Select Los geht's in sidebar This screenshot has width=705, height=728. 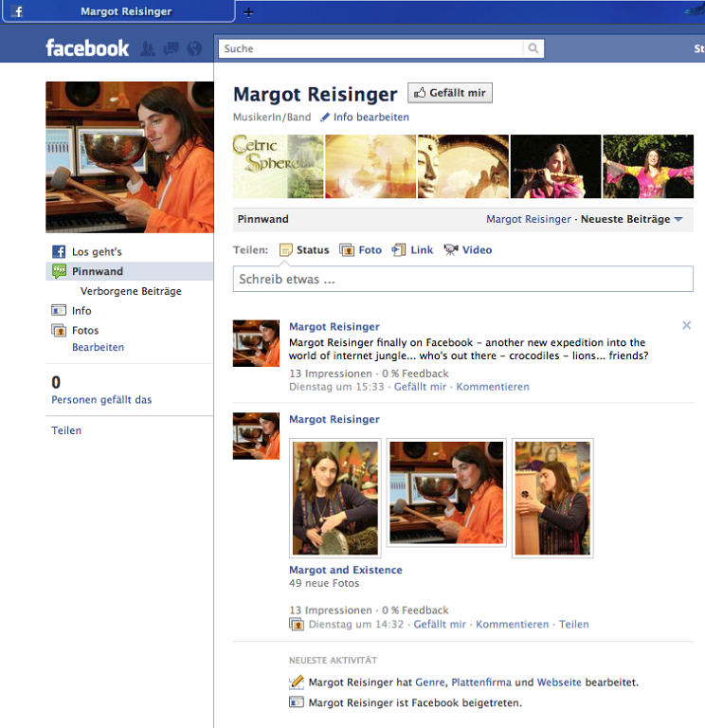(x=97, y=251)
